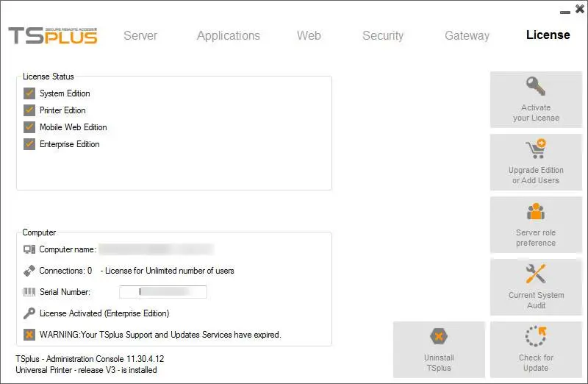Select the License tab

pyautogui.click(x=548, y=35)
